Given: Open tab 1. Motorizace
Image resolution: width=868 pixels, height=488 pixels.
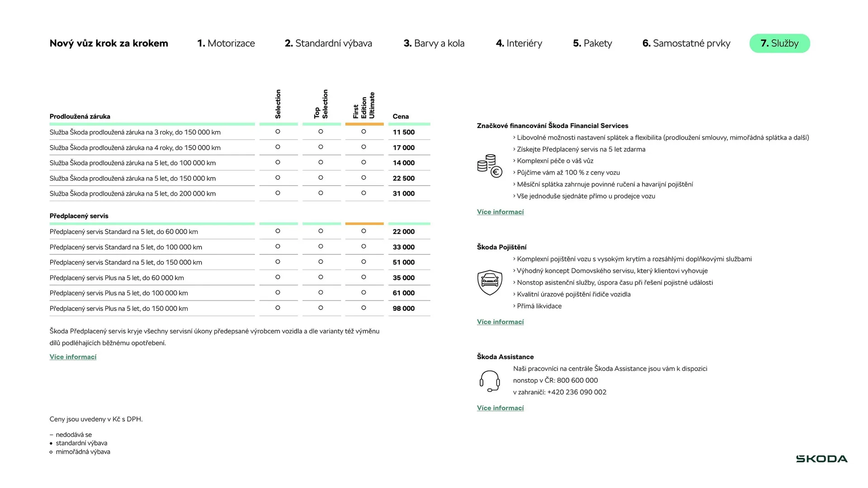Looking at the screenshot, I should (226, 43).
